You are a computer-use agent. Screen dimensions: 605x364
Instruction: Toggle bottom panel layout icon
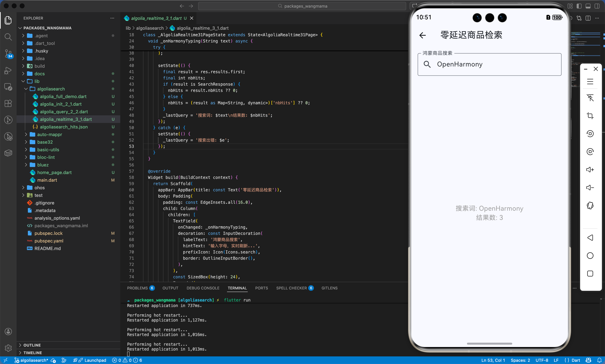pos(588,6)
